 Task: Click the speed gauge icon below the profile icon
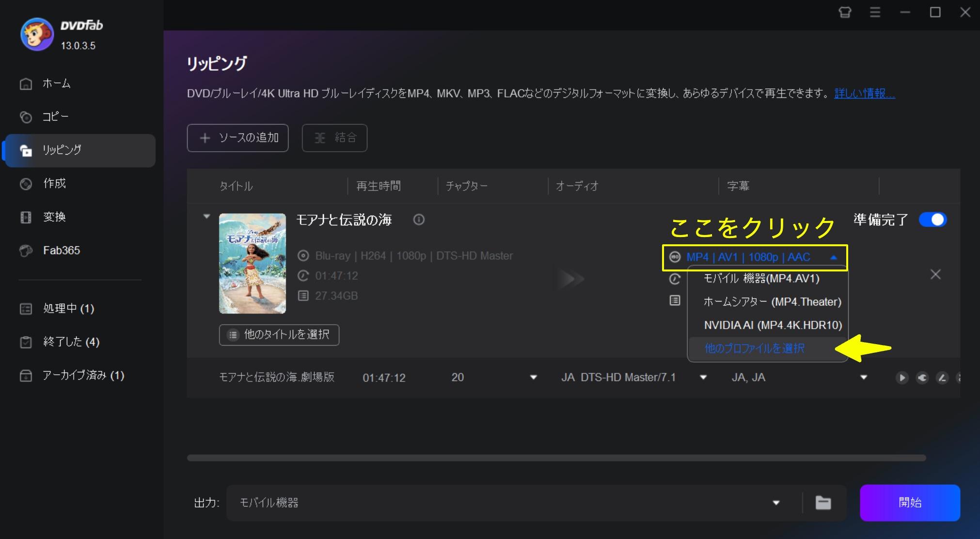(x=675, y=279)
